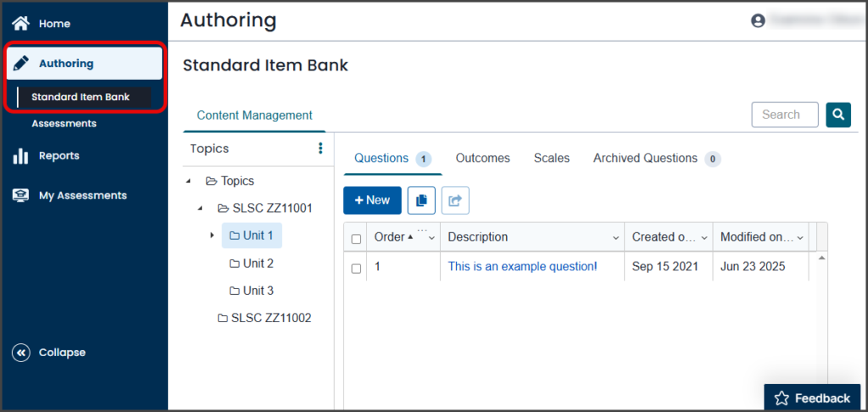Select the root Topics folder node

(230, 181)
